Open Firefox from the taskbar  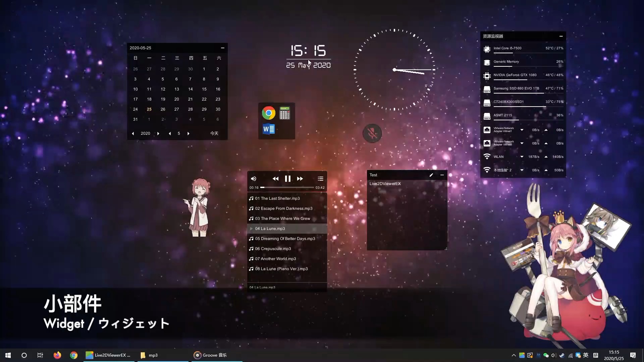[x=57, y=355]
